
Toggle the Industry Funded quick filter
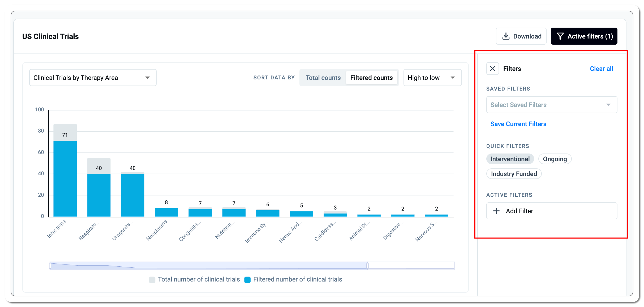pyautogui.click(x=514, y=174)
